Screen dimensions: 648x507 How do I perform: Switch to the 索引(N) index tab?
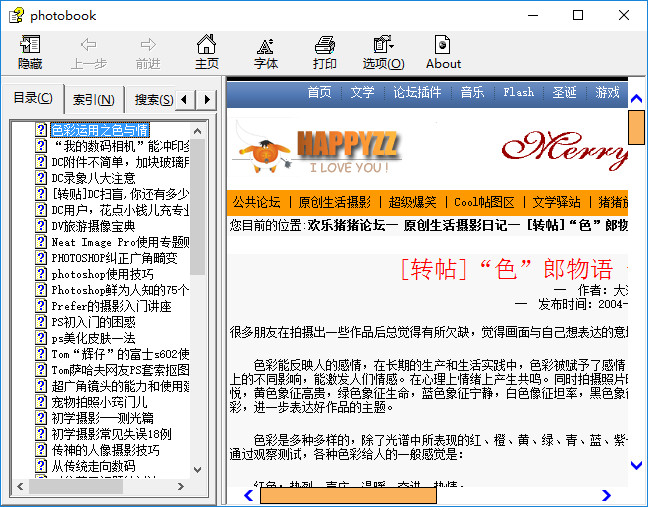(94, 100)
